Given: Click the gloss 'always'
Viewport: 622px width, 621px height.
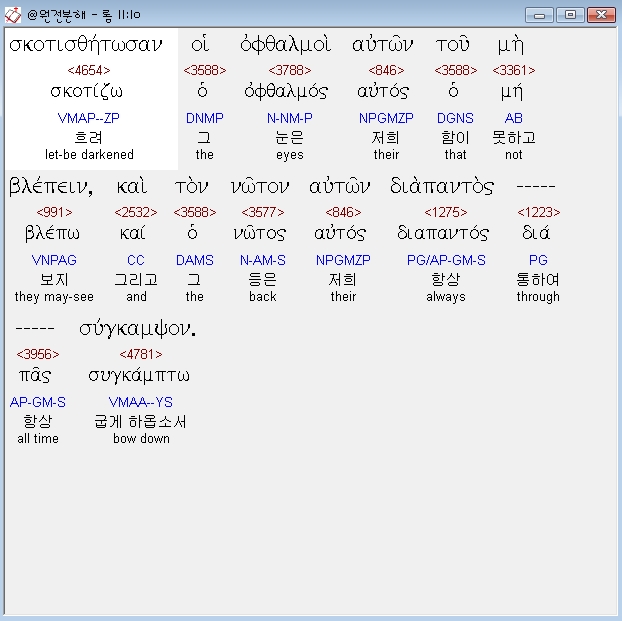Looking at the screenshot, I should pyautogui.click(x=446, y=297).
